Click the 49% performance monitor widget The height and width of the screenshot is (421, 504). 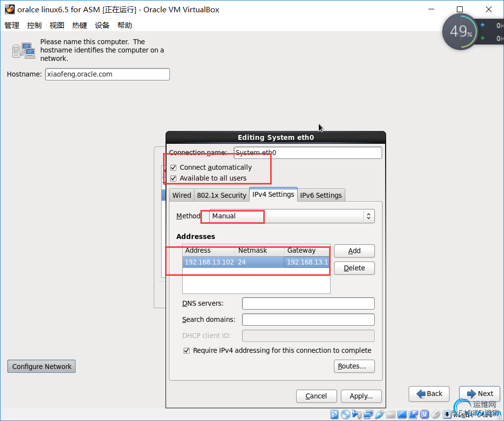461,31
